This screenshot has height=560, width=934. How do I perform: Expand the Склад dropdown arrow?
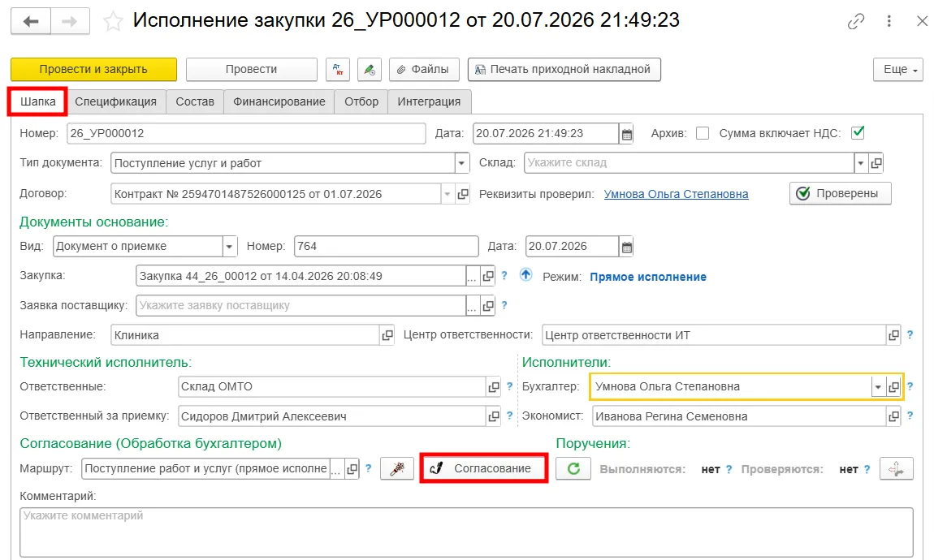click(x=861, y=163)
